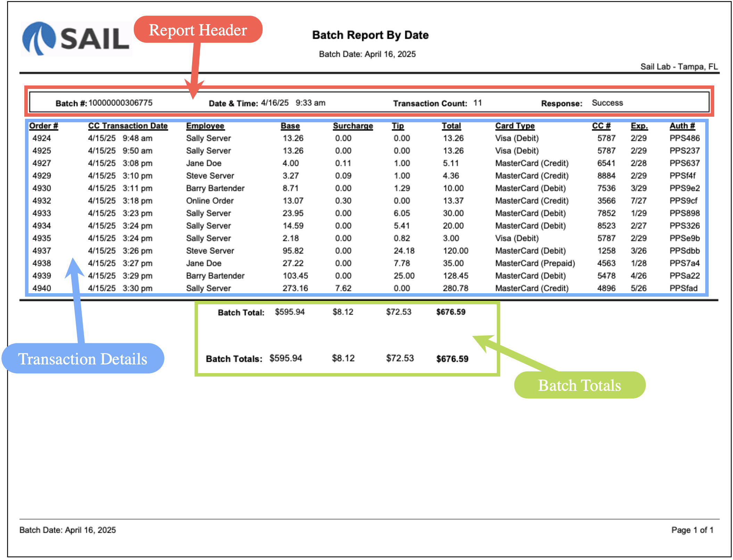
Task: Click the blue Transaction Details callout
Action: pos(83,359)
